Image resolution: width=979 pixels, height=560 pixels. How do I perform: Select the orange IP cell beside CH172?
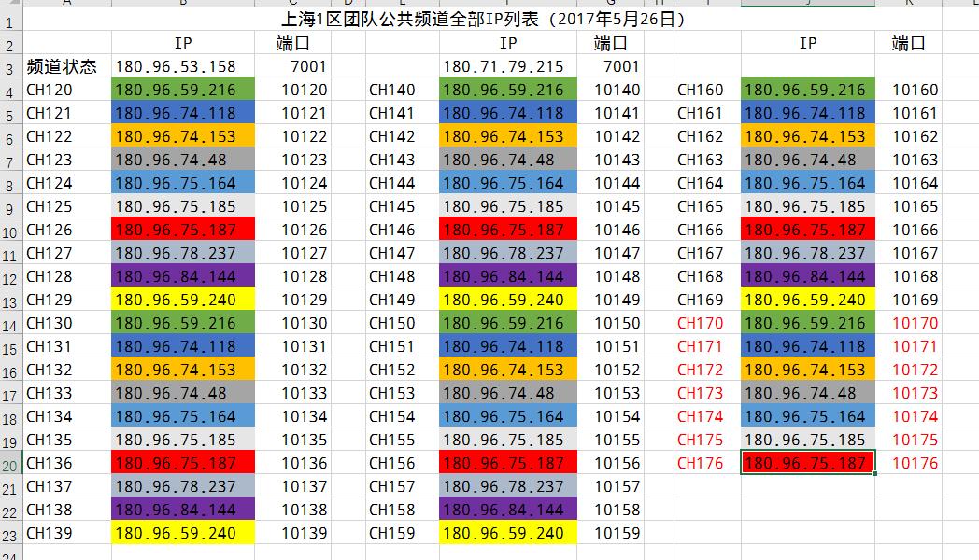click(808, 370)
